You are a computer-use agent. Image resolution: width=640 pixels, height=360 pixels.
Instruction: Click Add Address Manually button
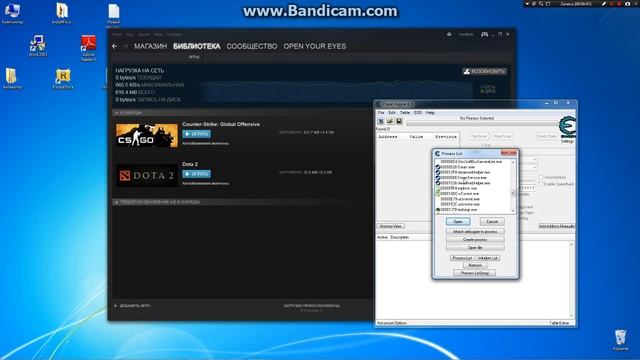[x=556, y=226]
